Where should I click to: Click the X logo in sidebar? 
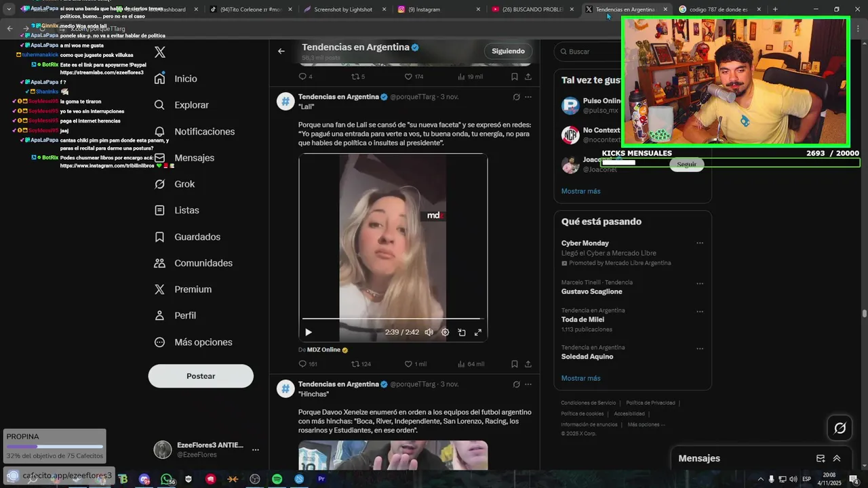pyautogui.click(x=160, y=52)
